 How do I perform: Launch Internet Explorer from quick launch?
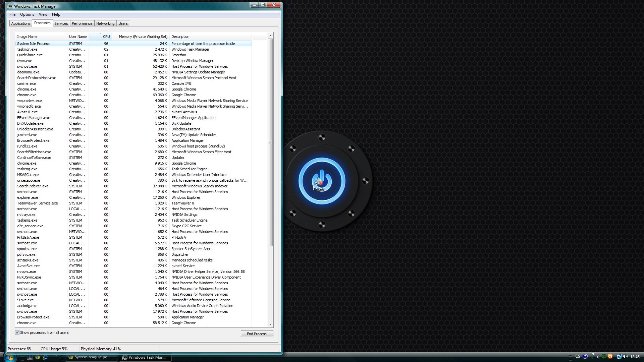pyautogui.click(x=45, y=357)
